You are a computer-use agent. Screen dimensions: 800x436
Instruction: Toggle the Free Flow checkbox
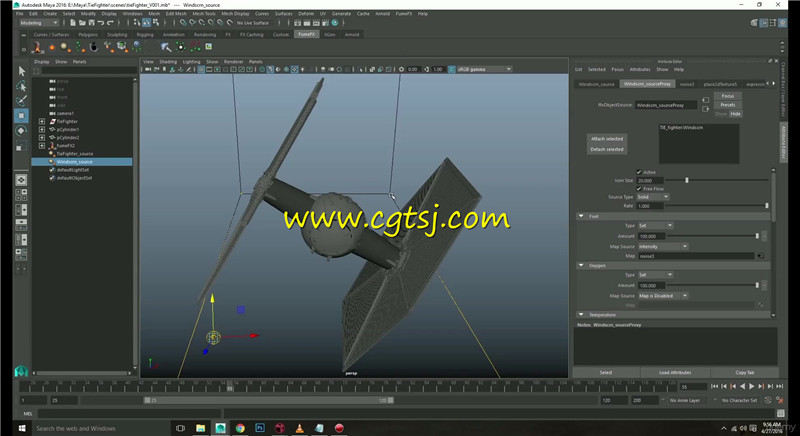point(639,189)
